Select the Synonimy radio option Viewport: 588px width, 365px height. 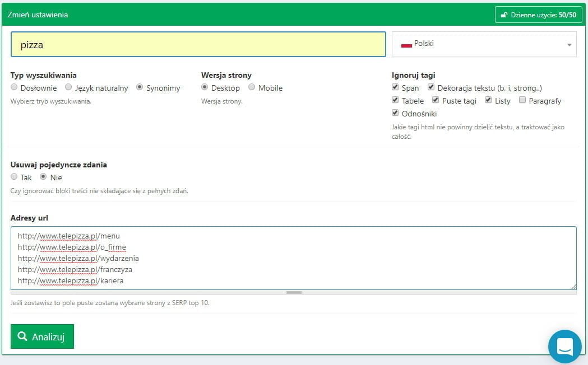click(140, 87)
